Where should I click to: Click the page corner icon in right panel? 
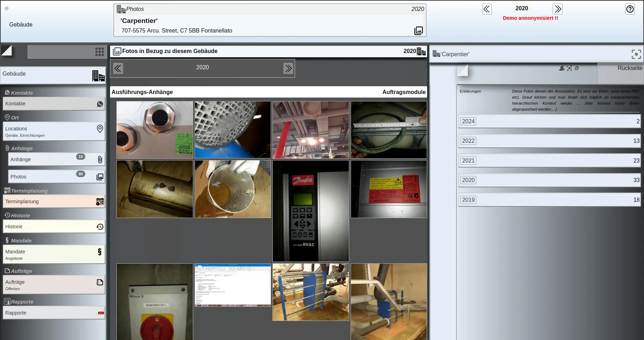point(462,70)
